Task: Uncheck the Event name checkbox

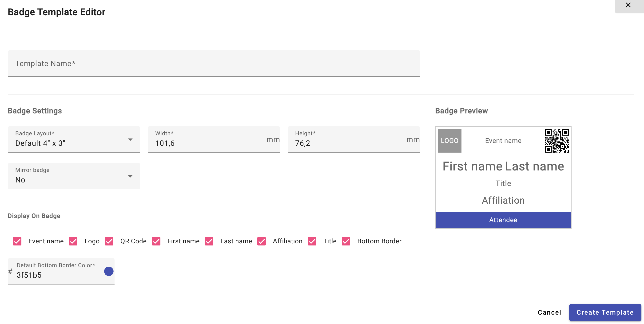Action: [17, 241]
